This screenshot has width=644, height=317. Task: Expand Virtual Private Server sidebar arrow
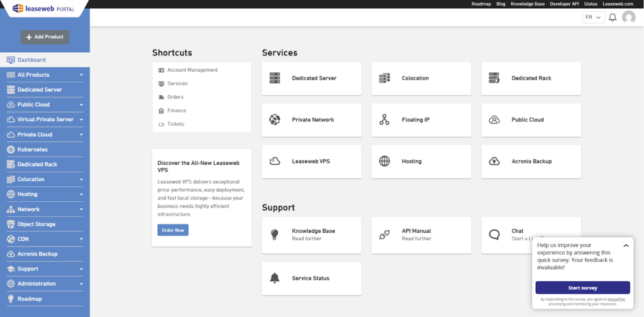[81, 120]
